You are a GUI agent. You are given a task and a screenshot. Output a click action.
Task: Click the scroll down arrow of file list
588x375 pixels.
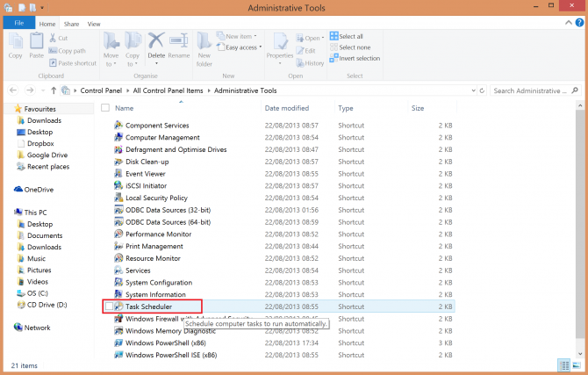tap(580, 354)
